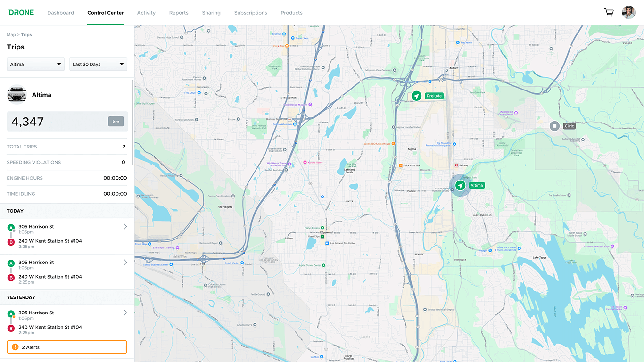
Task: Click the car icon beside Altima heading
Action: (17, 94)
